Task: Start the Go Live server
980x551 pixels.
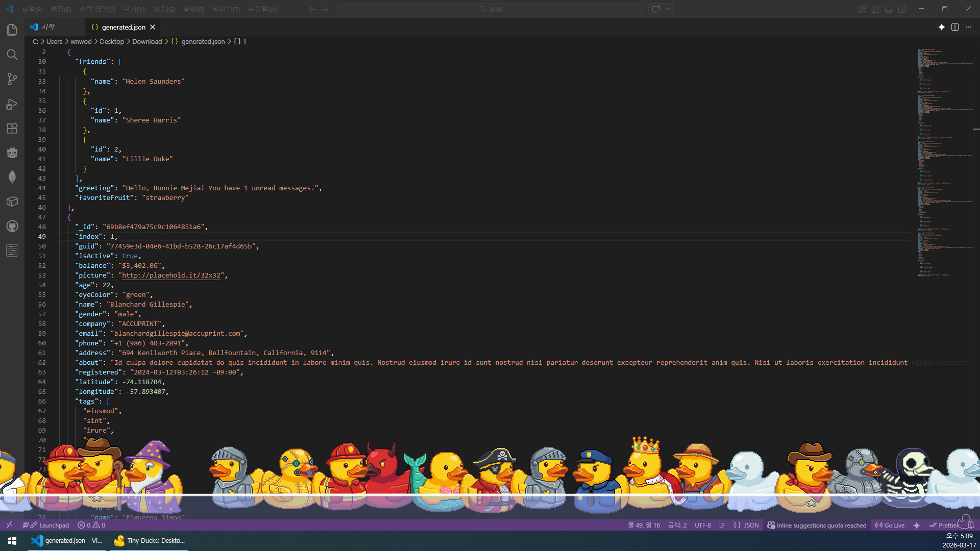Action: (890, 525)
